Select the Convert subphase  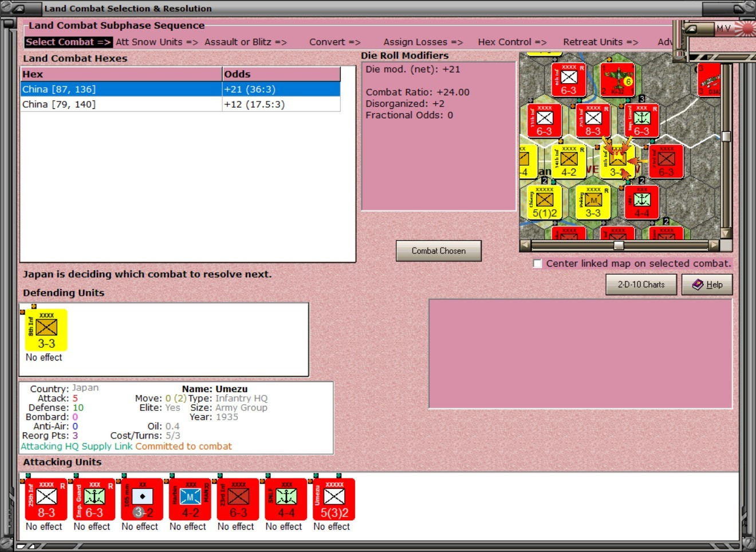click(334, 42)
